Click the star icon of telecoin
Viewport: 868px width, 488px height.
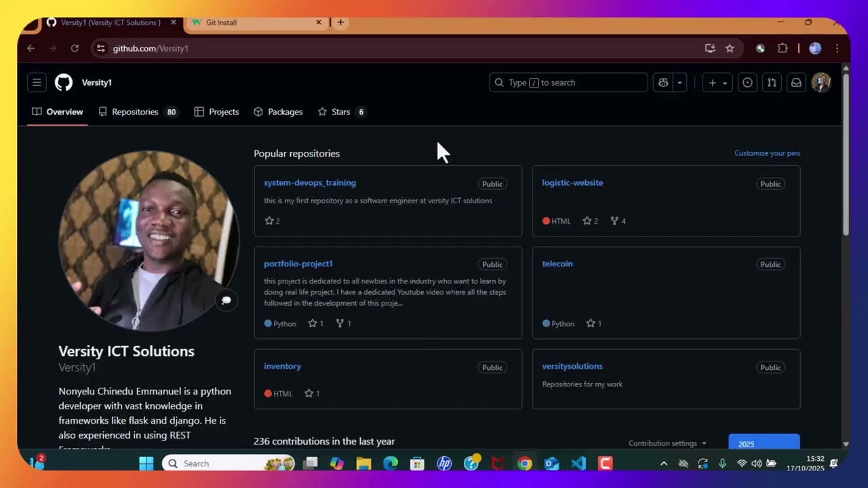point(591,323)
